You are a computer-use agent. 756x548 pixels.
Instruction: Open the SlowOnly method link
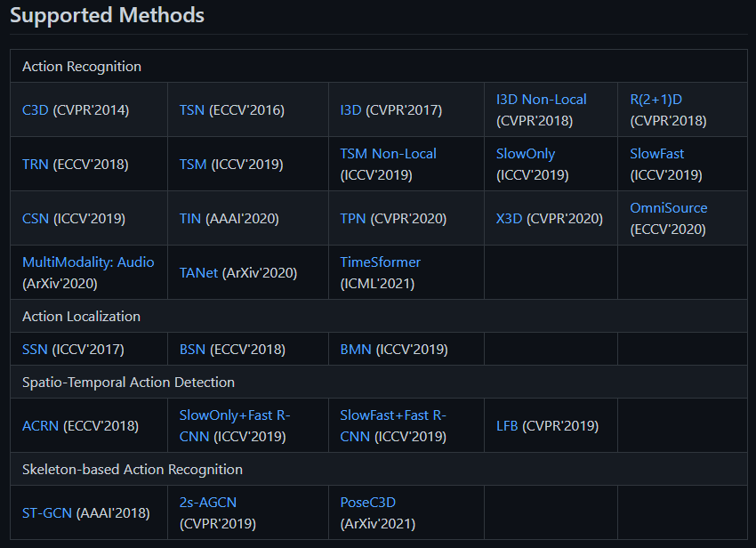[526, 153]
